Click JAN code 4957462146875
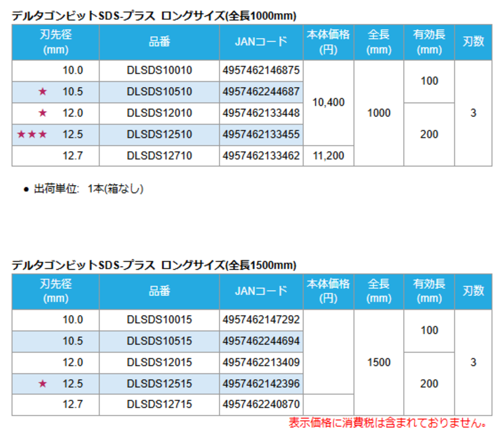Image resolution: width=504 pixels, height=432 pixels. pyautogui.click(x=261, y=71)
